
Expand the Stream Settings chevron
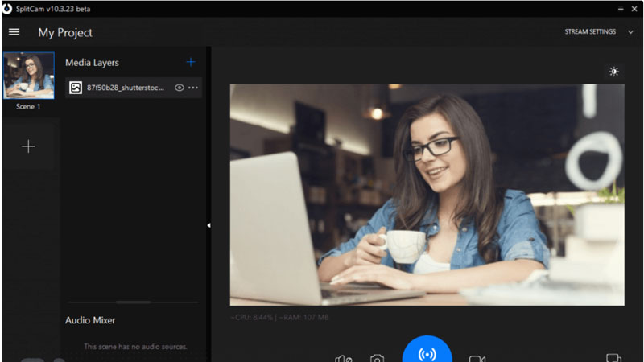(630, 32)
